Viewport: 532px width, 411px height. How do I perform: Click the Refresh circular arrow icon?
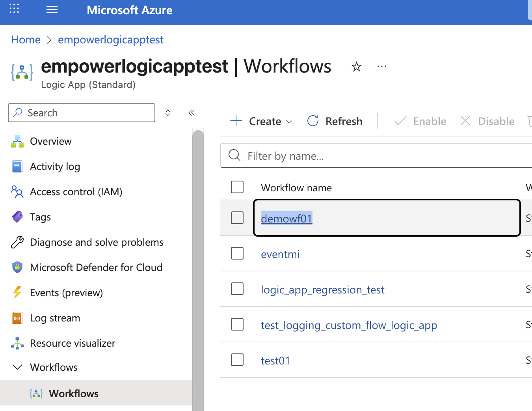click(x=313, y=121)
